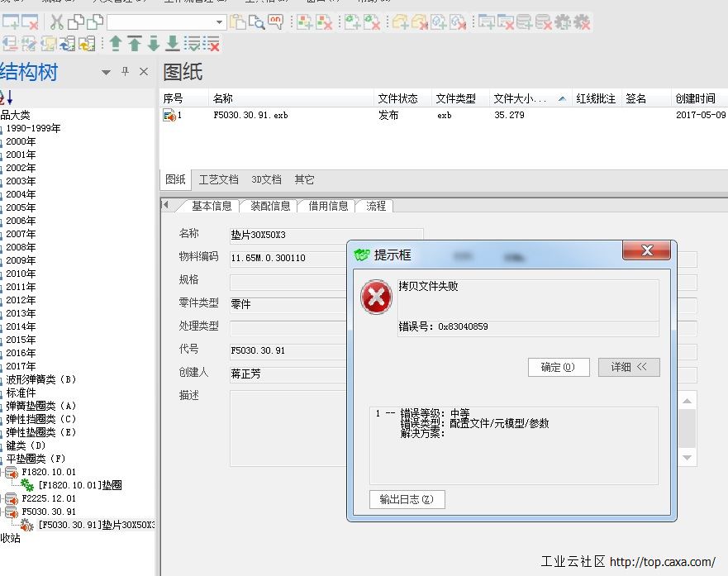
Task: Click the description scrollbar up arrow
Action: click(688, 401)
